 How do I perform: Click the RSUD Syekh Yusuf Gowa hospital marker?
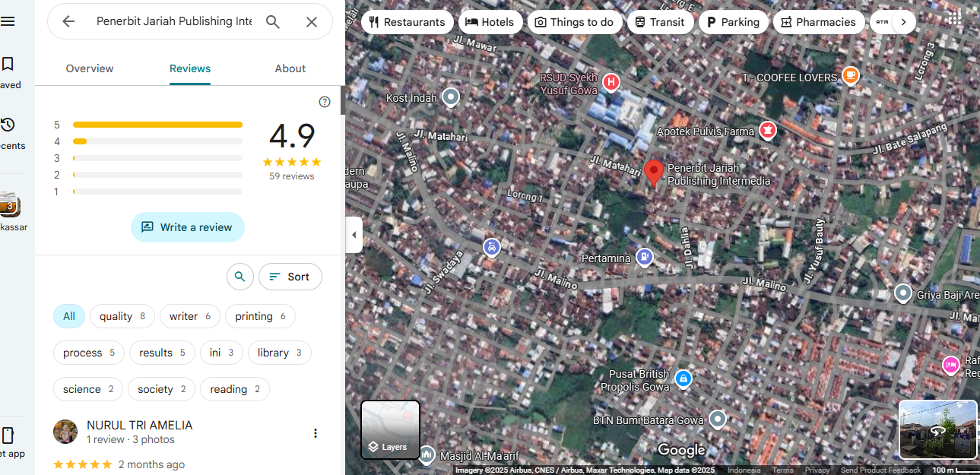(611, 82)
